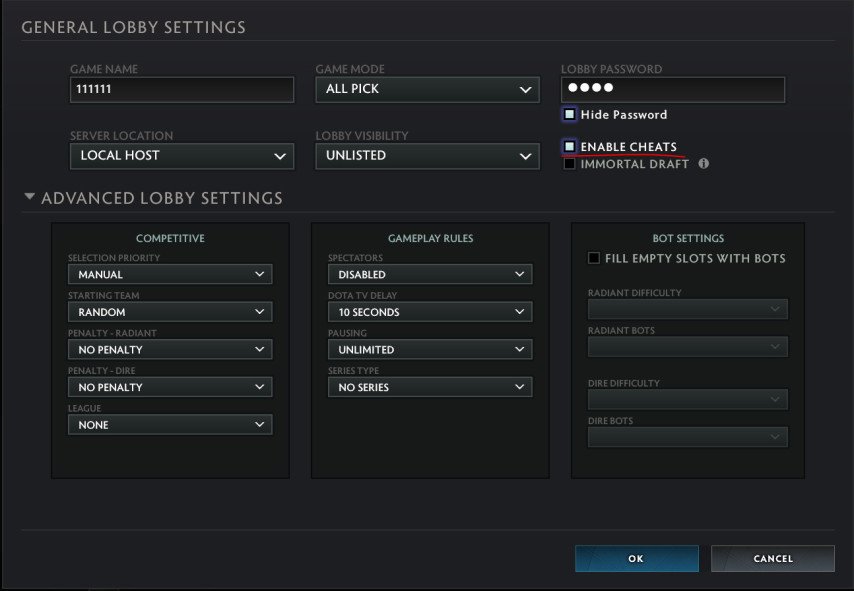Toggle the Hide Password checkbox
854x591 pixels.
coord(571,115)
